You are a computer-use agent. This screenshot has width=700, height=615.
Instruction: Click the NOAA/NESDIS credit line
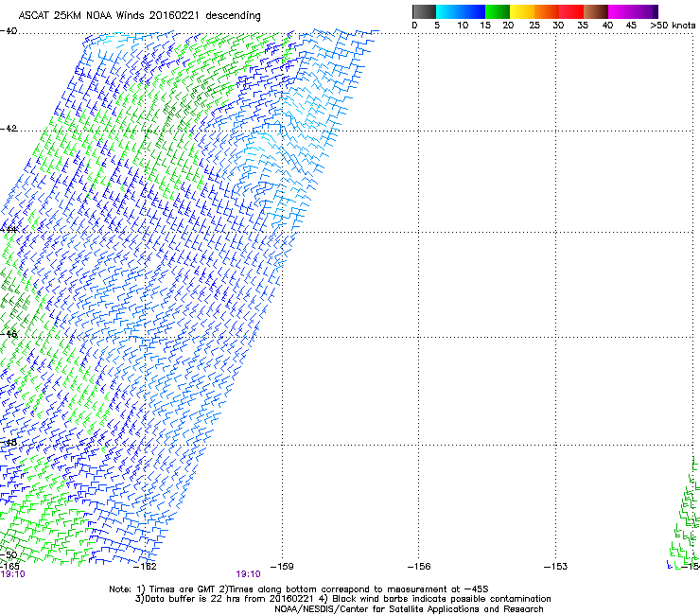pyautogui.click(x=409, y=609)
